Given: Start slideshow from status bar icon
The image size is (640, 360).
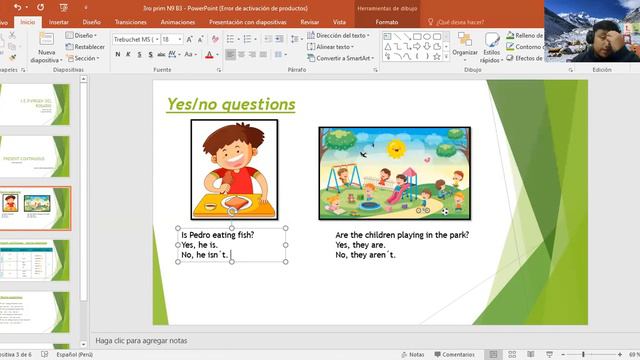Looking at the screenshot, I should 549,354.
